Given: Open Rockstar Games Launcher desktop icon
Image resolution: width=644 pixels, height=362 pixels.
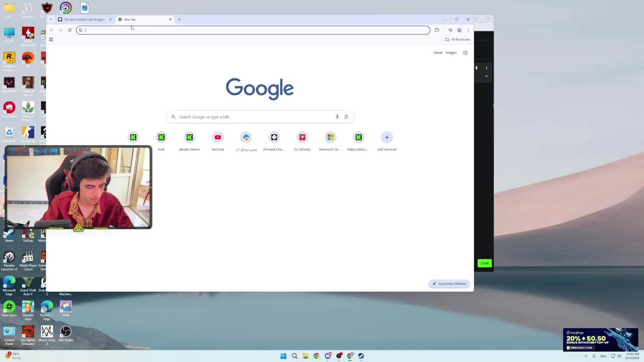Looking at the screenshot, I should (x=9, y=61).
